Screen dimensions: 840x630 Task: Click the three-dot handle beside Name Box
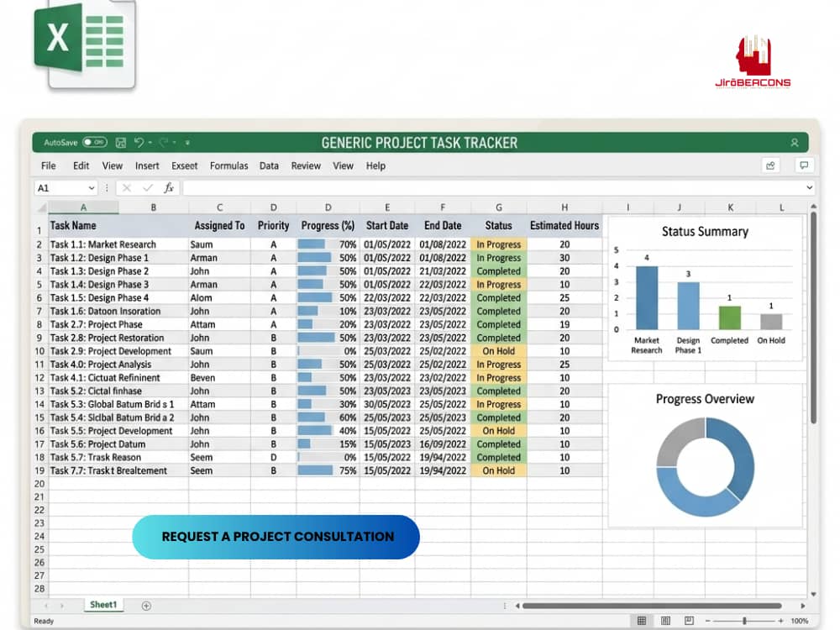coord(107,188)
